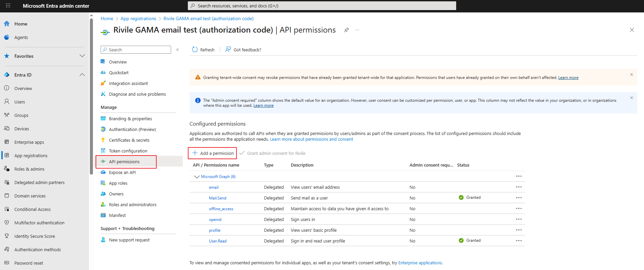Viewport: 644px width, 270px height.
Task: Open more options for User.Read permission
Action: [519, 241]
